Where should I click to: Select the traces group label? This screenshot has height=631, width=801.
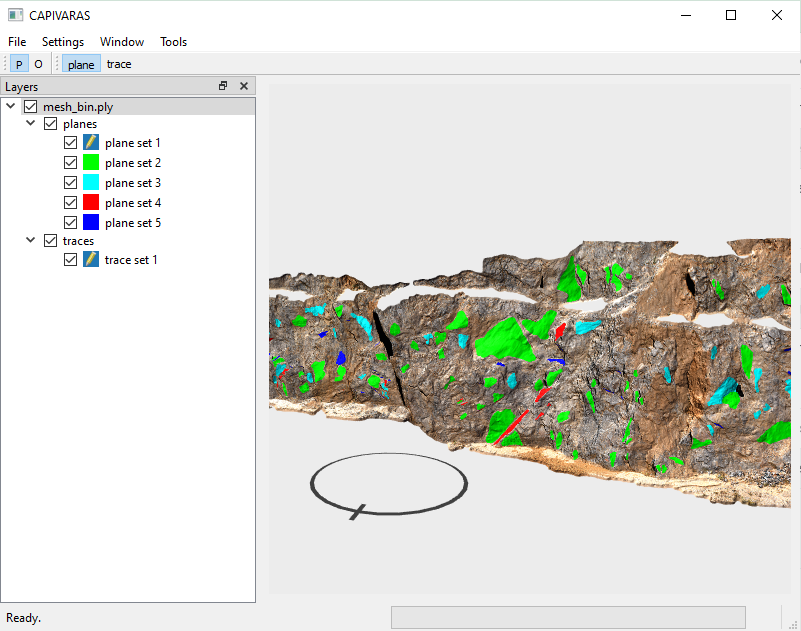click(78, 241)
